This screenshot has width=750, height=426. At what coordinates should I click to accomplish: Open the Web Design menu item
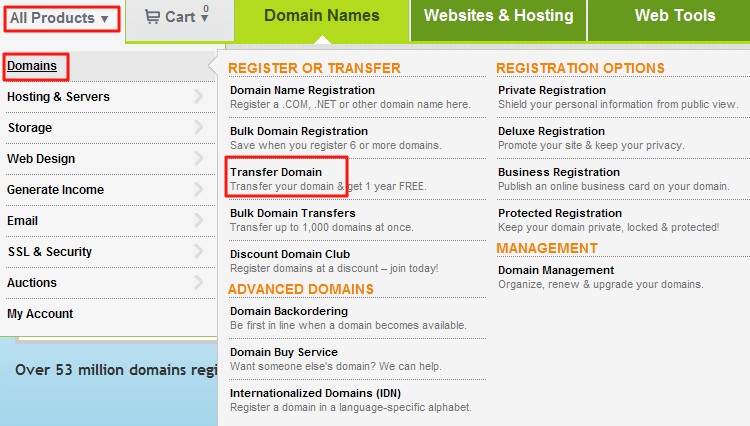tap(41, 159)
